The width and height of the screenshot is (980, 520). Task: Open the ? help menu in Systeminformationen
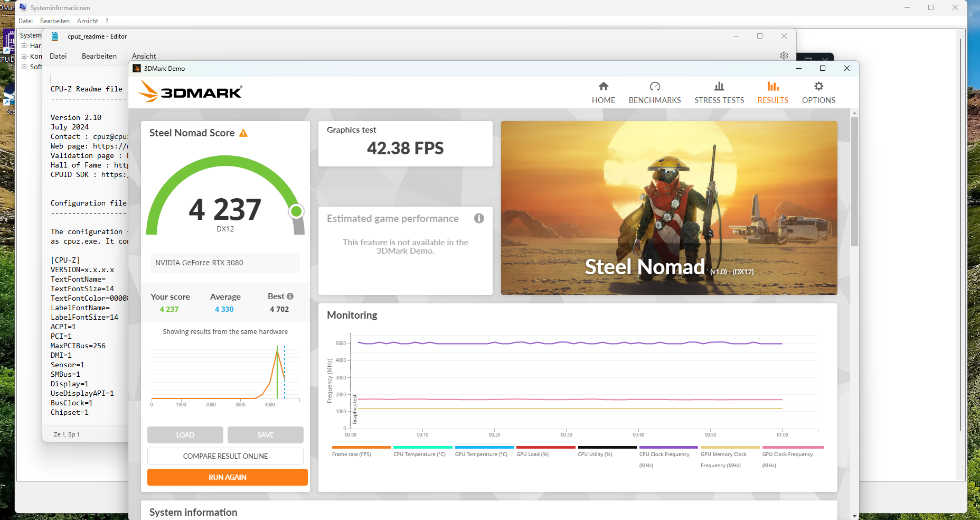pos(107,21)
